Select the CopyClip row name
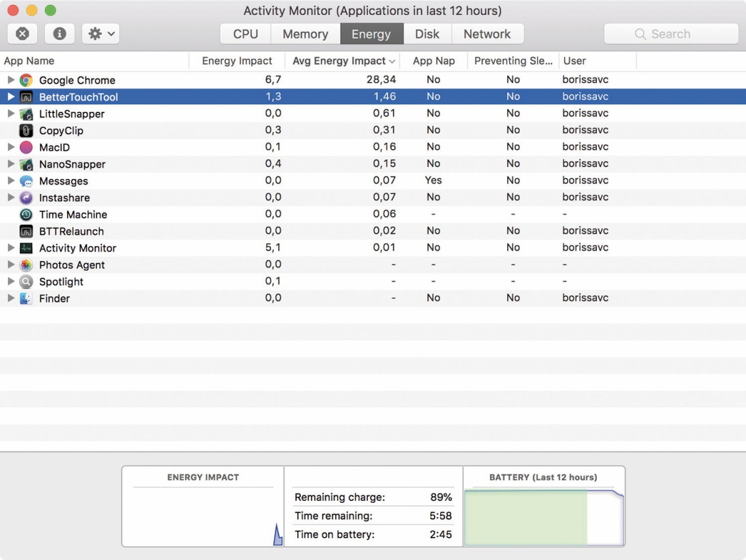Screen dimensions: 746x560 (x=61, y=131)
